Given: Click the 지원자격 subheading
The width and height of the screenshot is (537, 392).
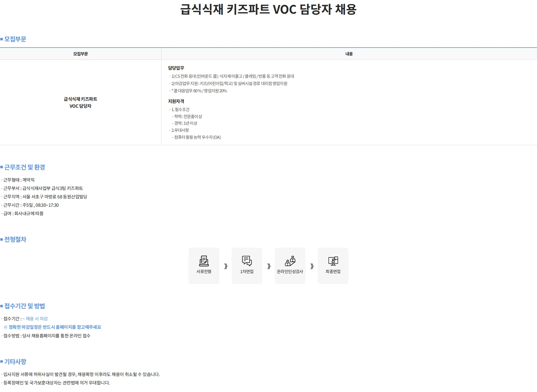Looking at the screenshot, I should click(x=176, y=101).
